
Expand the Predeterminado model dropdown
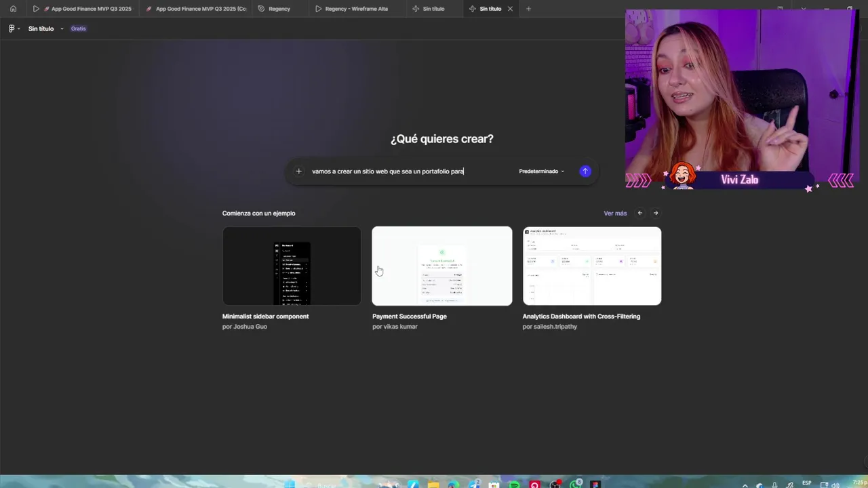coord(541,171)
